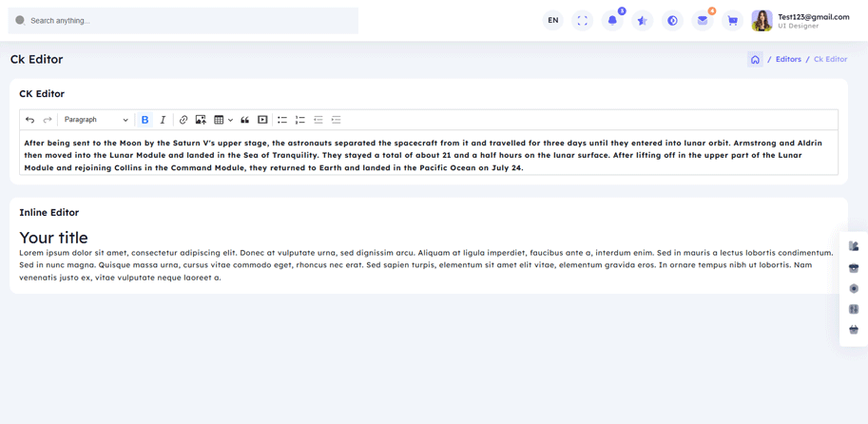Viewport: 868px width, 424px height.
Task: Open the notifications bell
Action: click(612, 20)
